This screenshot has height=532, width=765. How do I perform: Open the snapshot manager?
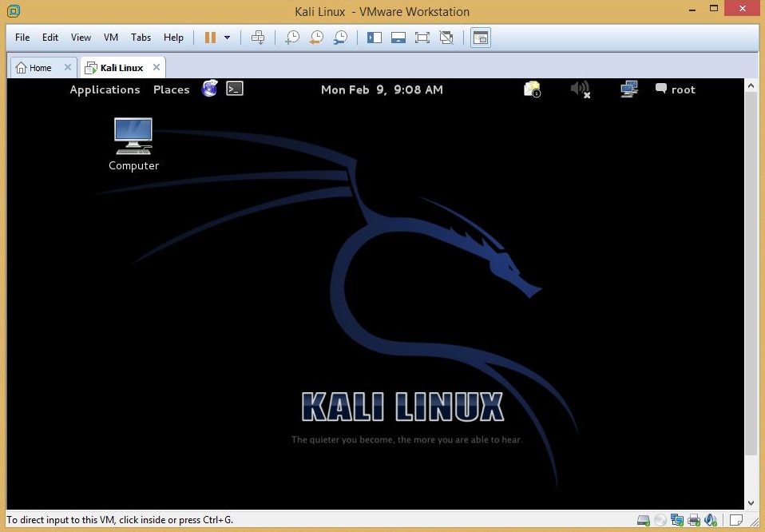pyautogui.click(x=340, y=38)
